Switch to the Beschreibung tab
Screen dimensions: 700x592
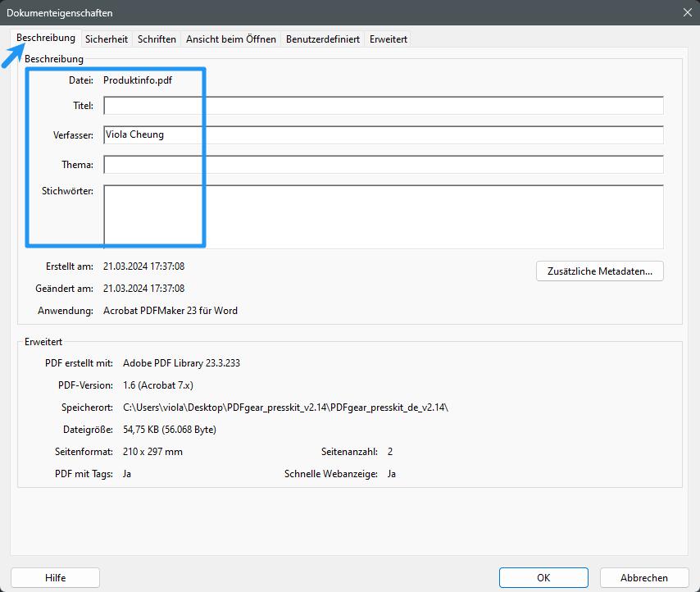(x=46, y=39)
